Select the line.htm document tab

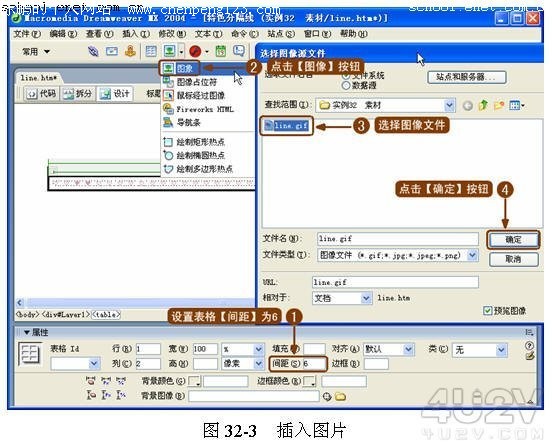click(x=38, y=78)
